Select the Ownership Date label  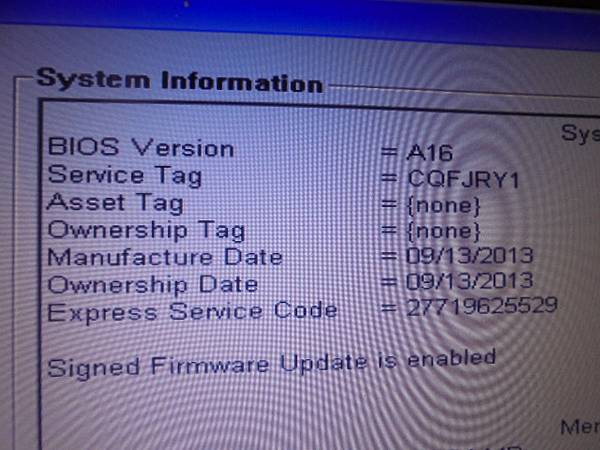coord(153,285)
